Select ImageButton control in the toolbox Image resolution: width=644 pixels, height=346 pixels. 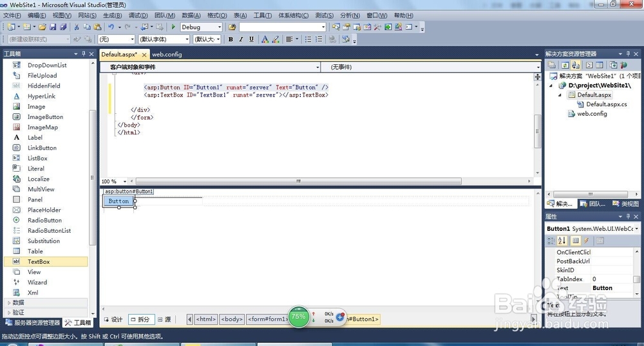point(46,117)
